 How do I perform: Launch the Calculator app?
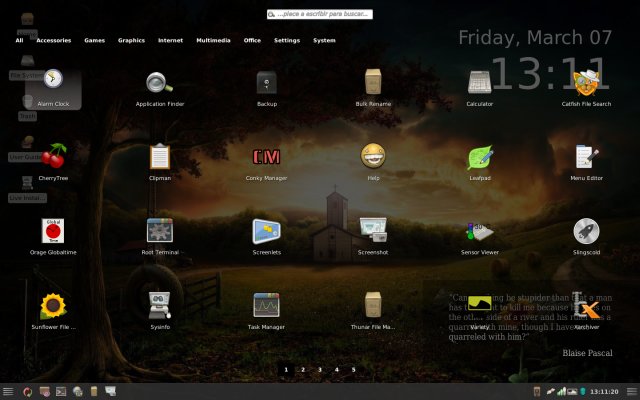point(480,89)
